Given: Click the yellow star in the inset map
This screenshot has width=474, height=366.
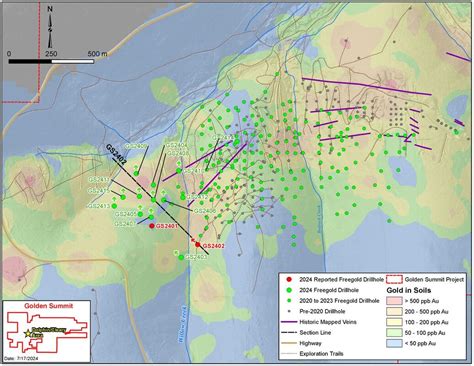Looking at the screenshot, I should coord(28,333).
